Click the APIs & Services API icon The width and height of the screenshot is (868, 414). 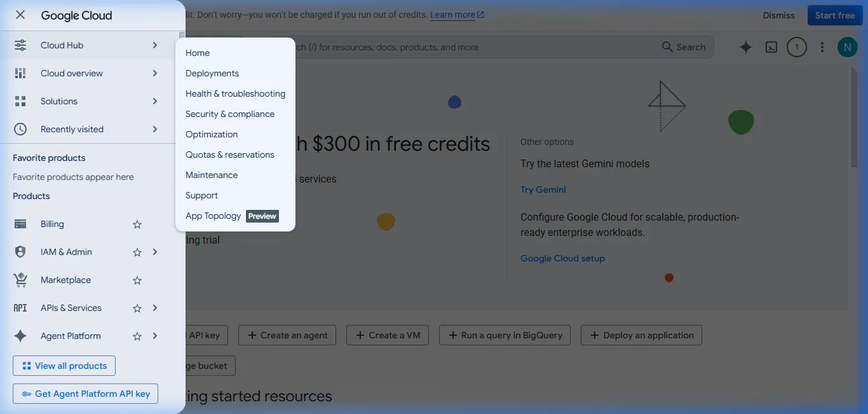point(20,308)
